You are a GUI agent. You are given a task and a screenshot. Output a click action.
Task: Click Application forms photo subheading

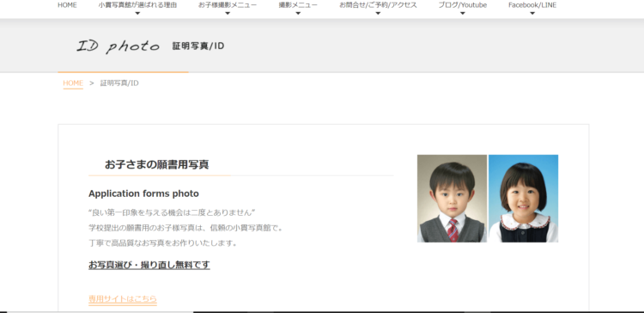coord(143,193)
